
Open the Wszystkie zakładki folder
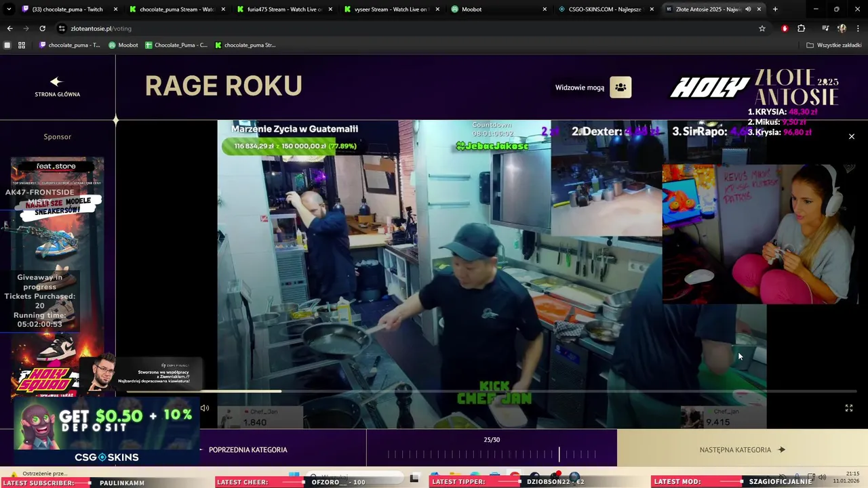tap(833, 45)
